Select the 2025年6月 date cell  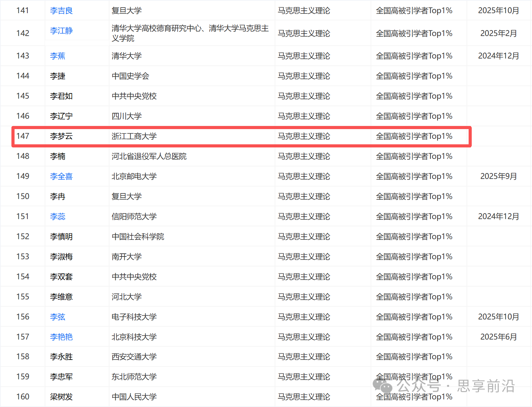[498, 337]
